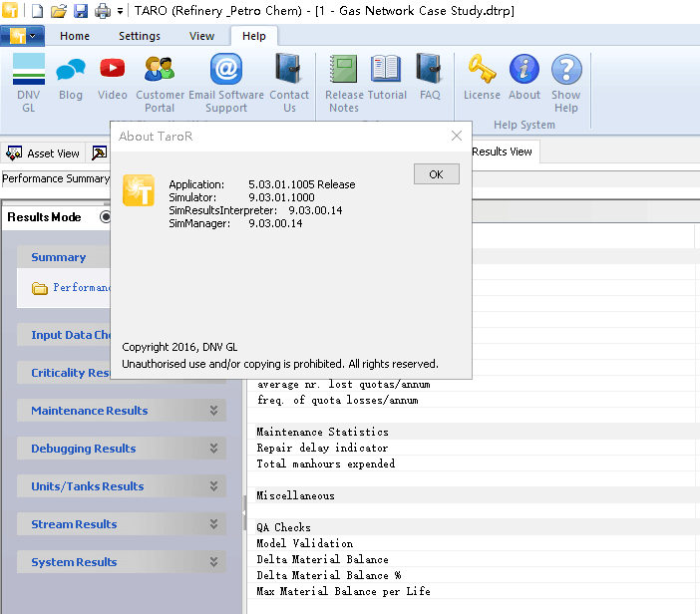Click the Print icon in title bar
Viewport: 700px width, 614px height.
tap(103, 11)
